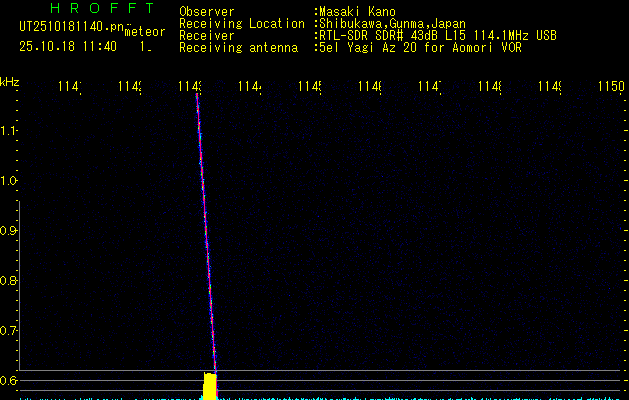Click the HROFFT title logo
Image resolution: width=629 pixels, height=400 pixels.
(x=101, y=9)
